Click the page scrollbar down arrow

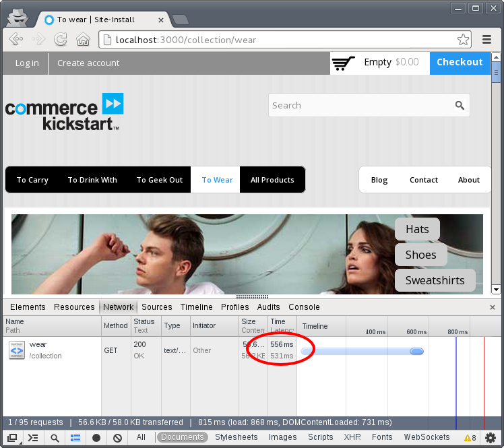(x=496, y=290)
